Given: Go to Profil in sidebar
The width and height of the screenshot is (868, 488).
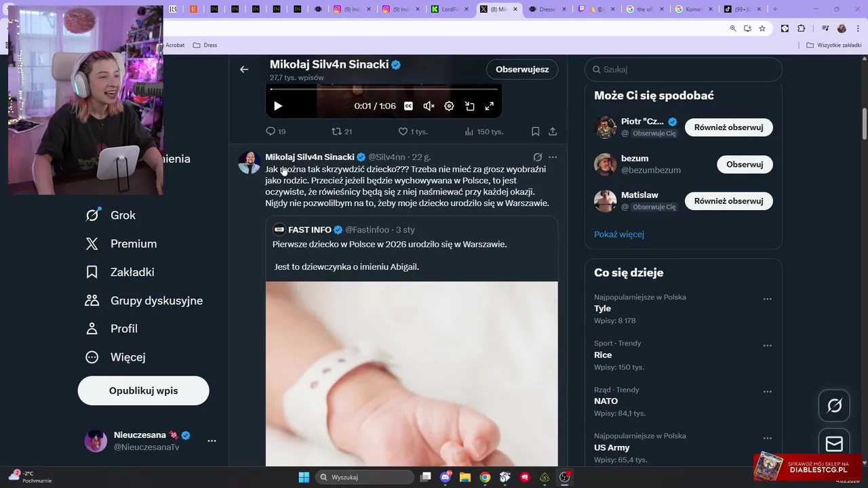Looking at the screenshot, I should point(112,329).
